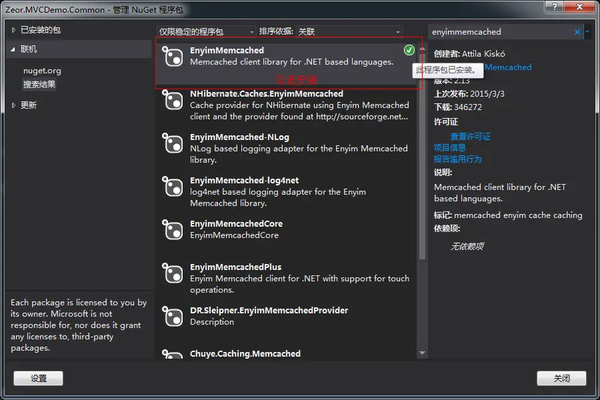
Task: Open the 项目信息 link
Action: pos(450,148)
